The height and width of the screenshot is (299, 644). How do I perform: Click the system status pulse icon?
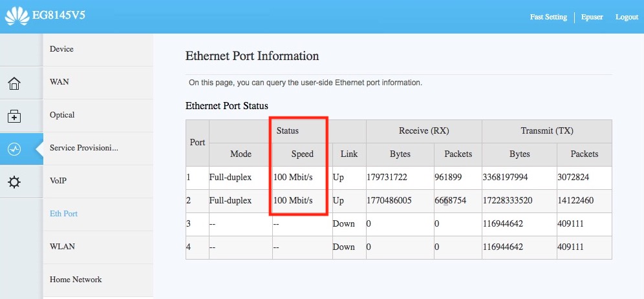point(14,149)
